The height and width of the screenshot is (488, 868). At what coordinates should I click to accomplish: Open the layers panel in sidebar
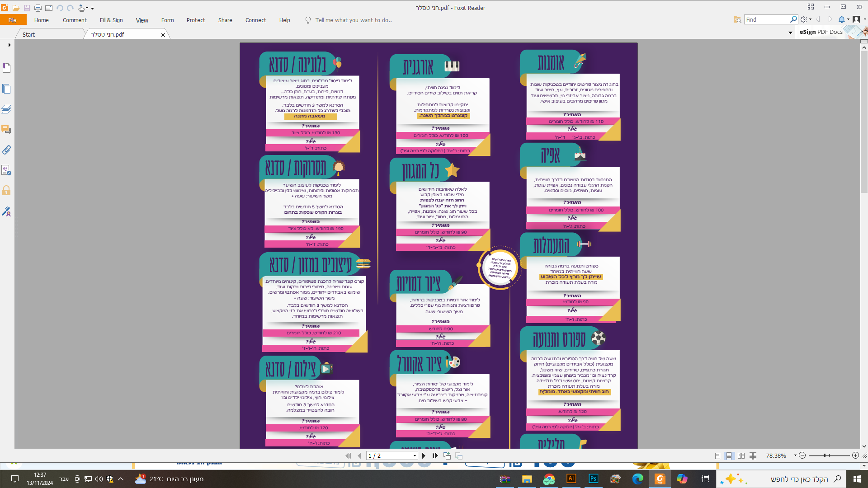coord(6,109)
